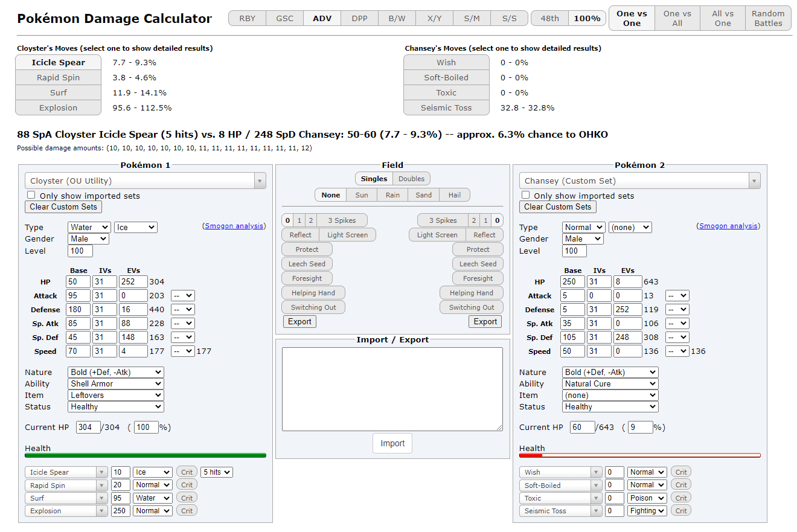797x532 pixels.
Task: Open Chansey's Seismic Toss Fighting type dropdown
Action: pos(647,511)
